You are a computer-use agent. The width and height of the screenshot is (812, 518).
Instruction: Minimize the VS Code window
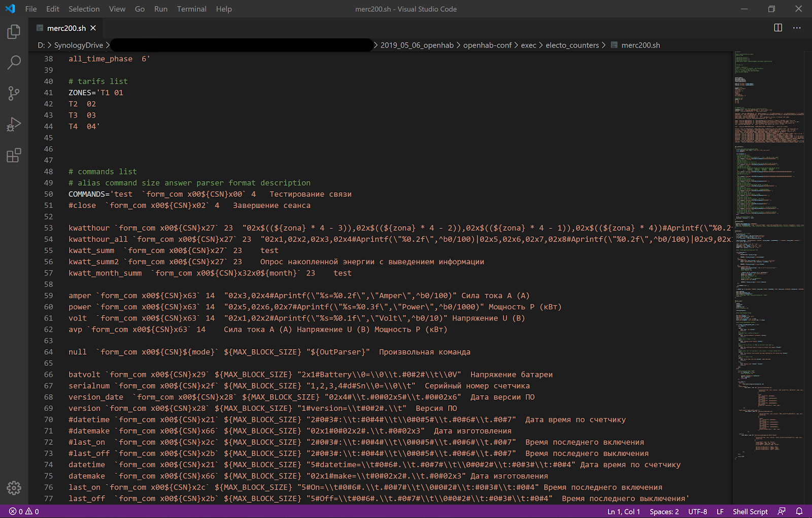(x=744, y=9)
